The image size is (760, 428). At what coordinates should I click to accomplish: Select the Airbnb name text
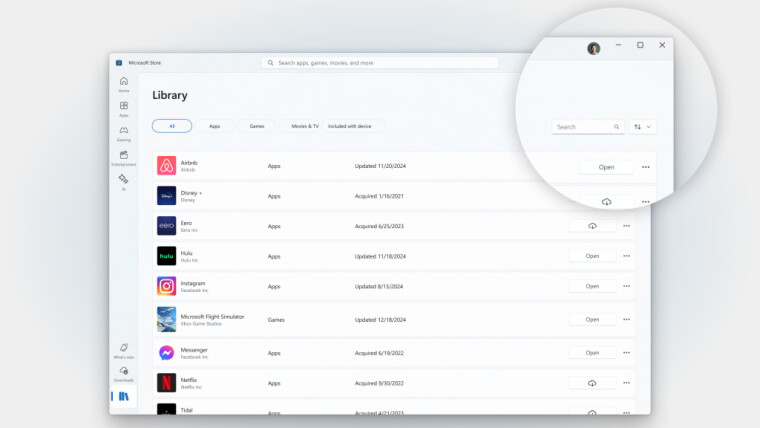click(x=189, y=163)
